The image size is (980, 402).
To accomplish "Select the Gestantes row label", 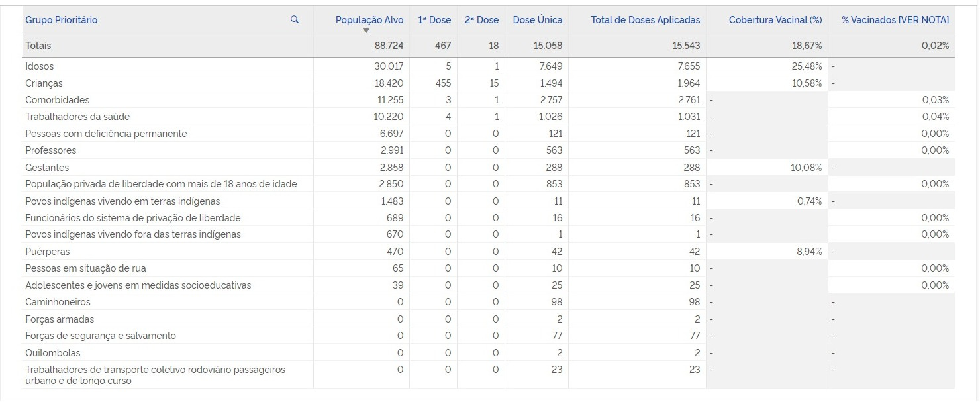I will (x=47, y=168).
